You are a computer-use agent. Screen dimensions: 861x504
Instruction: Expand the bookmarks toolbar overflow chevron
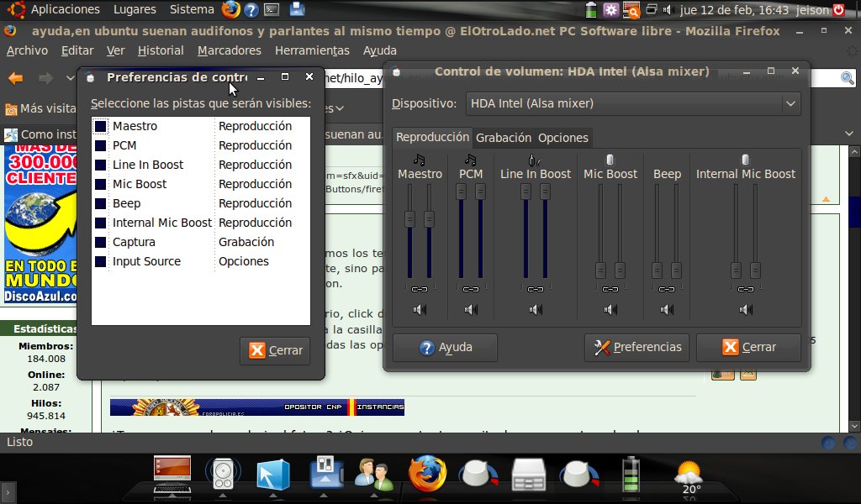tap(340, 108)
